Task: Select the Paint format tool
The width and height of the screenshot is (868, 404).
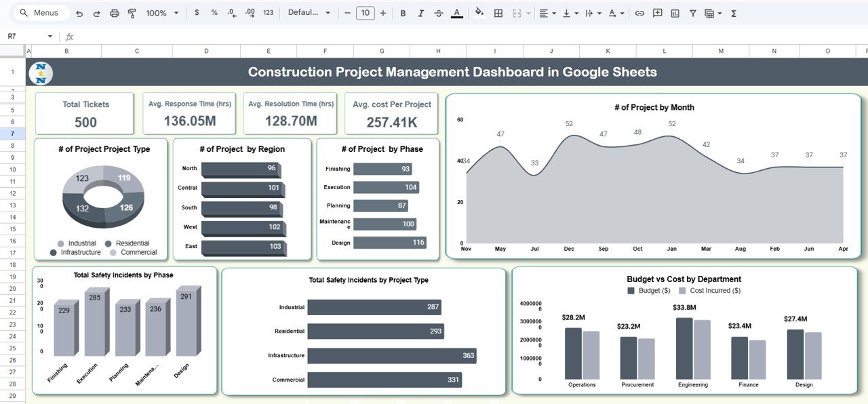Action: click(x=132, y=12)
